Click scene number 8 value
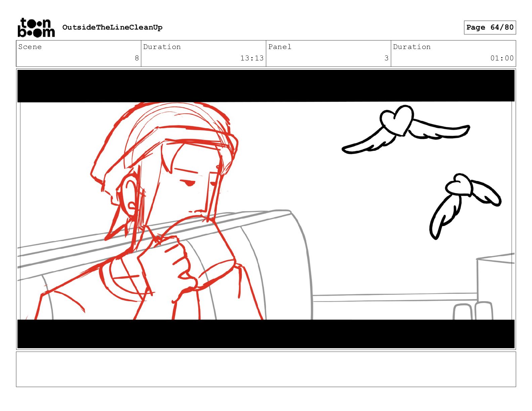This screenshot has width=532, height=411. (x=137, y=58)
